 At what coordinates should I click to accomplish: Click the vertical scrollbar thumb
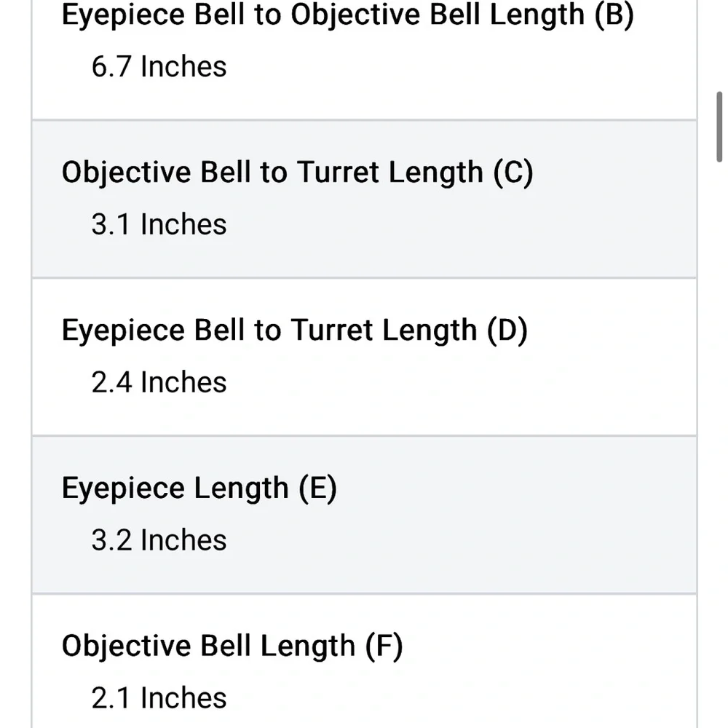[719, 124]
